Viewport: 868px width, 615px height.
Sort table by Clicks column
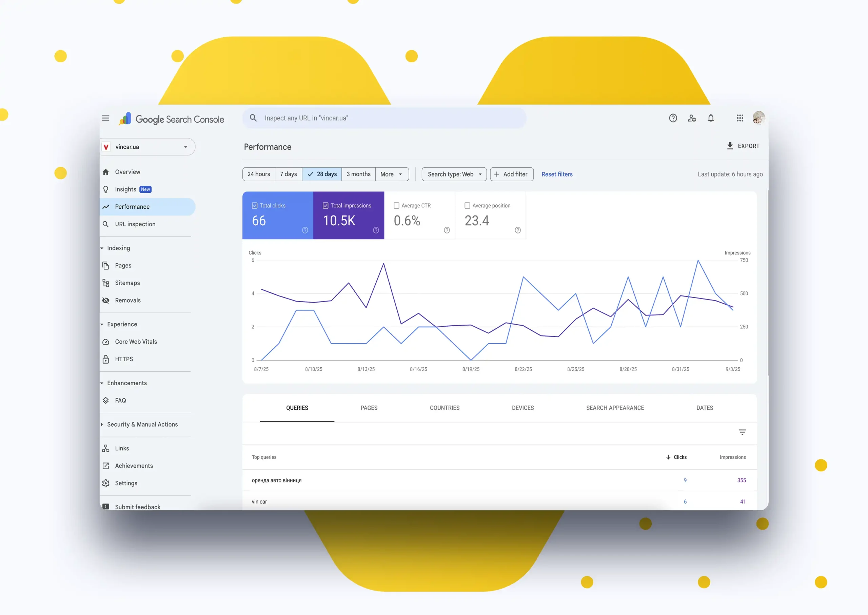676,457
